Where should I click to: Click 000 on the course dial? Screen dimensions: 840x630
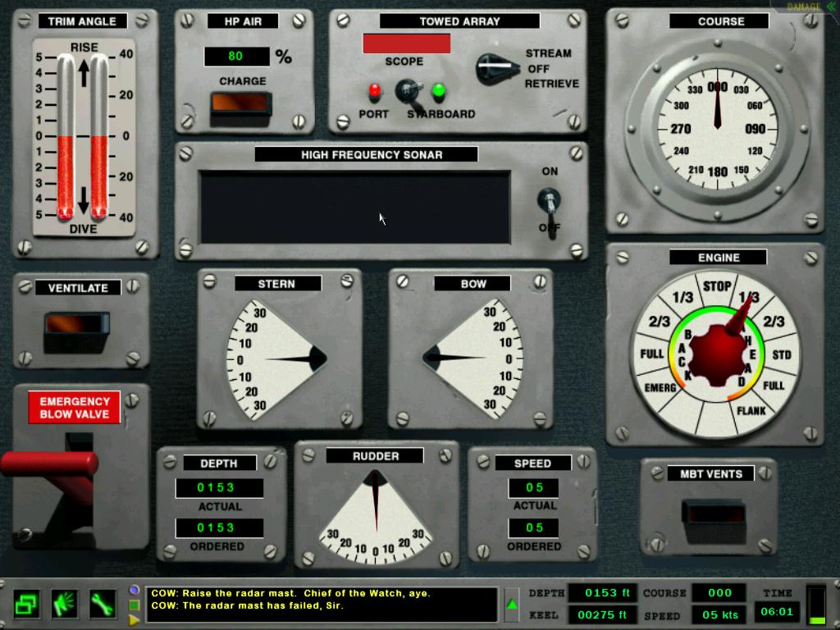pyautogui.click(x=717, y=87)
